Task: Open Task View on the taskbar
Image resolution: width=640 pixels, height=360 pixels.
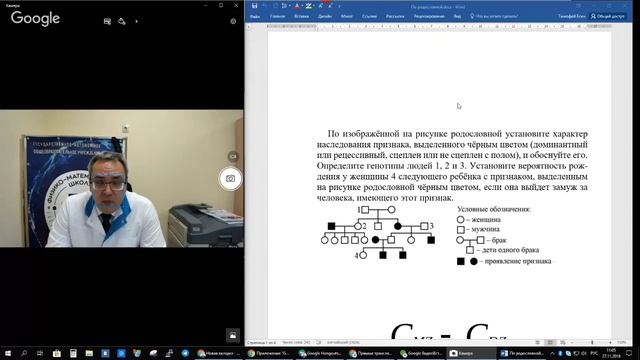Action: tap(40, 353)
